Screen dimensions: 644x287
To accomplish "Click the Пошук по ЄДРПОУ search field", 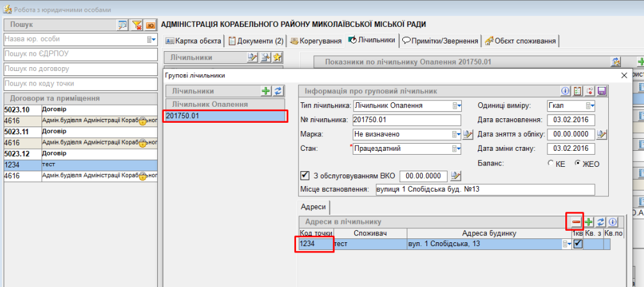I will [79, 54].
